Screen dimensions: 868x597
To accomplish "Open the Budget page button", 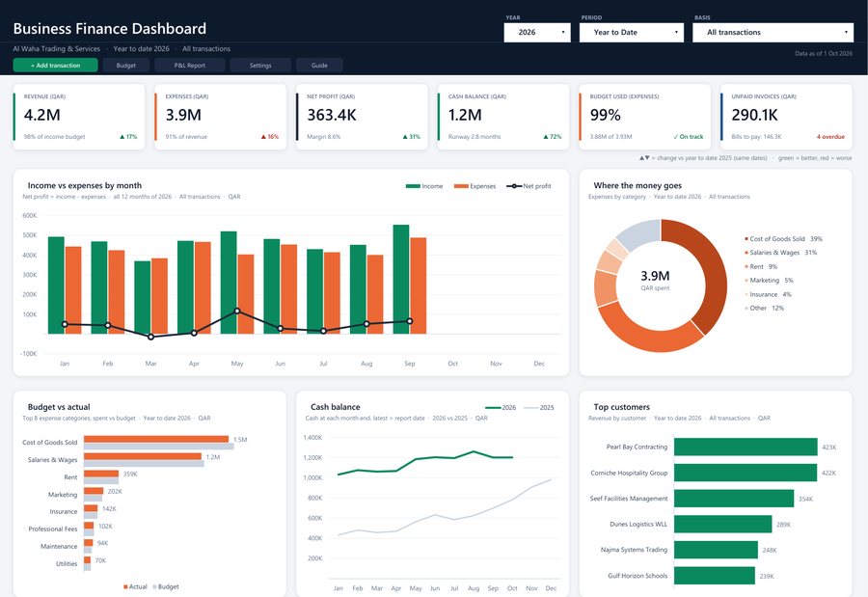I will click(126, 66).
